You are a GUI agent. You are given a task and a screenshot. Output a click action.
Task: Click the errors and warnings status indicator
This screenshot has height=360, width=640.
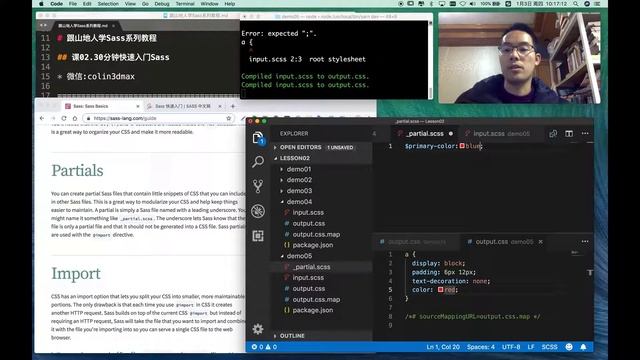(x=264, y=347)
